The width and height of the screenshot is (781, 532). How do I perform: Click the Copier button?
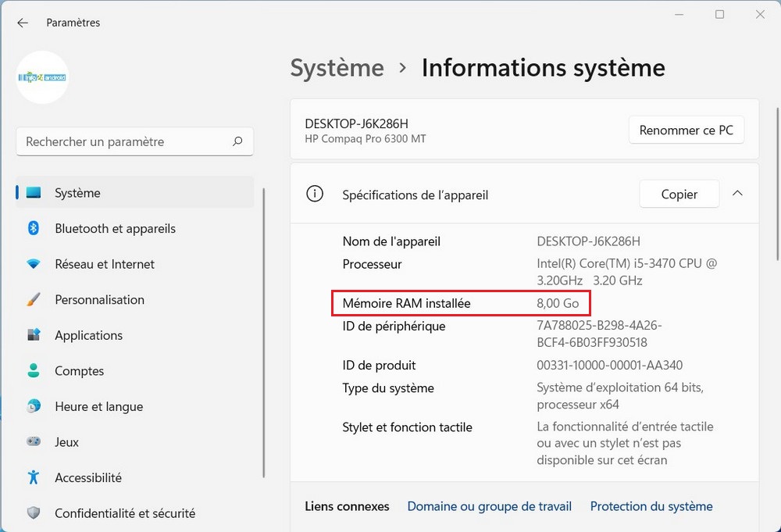[679, 194]
